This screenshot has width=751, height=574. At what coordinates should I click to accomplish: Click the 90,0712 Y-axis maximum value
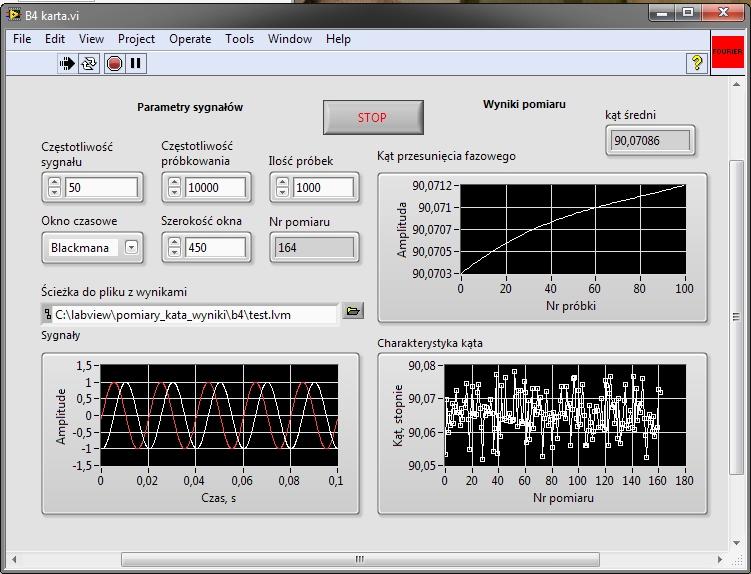click(x=432, y=186)
